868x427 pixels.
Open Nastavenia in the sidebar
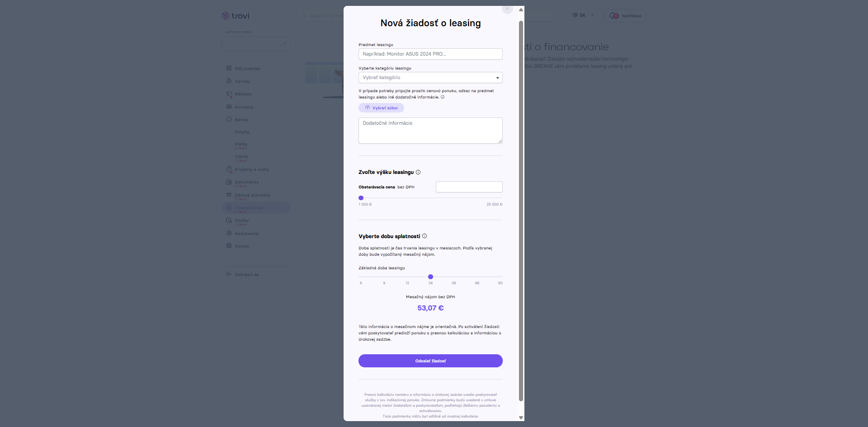coord(247,234)
